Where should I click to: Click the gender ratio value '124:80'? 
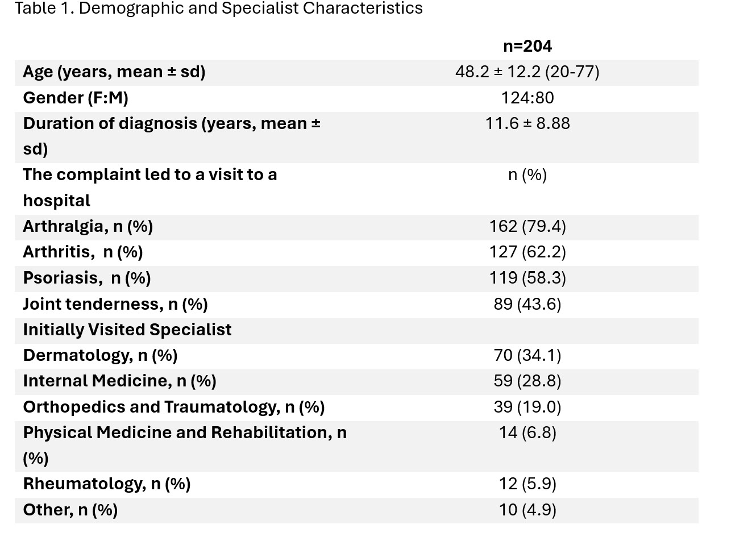point(527,98)
